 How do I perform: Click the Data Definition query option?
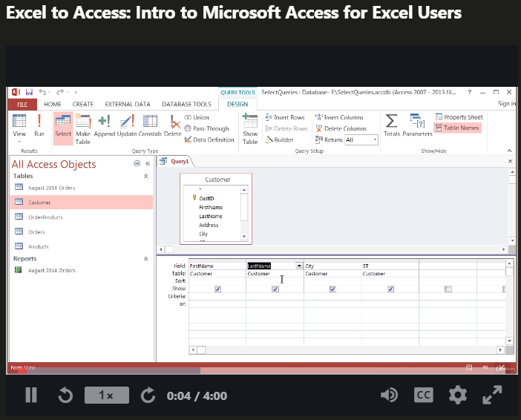coord(209,140)
